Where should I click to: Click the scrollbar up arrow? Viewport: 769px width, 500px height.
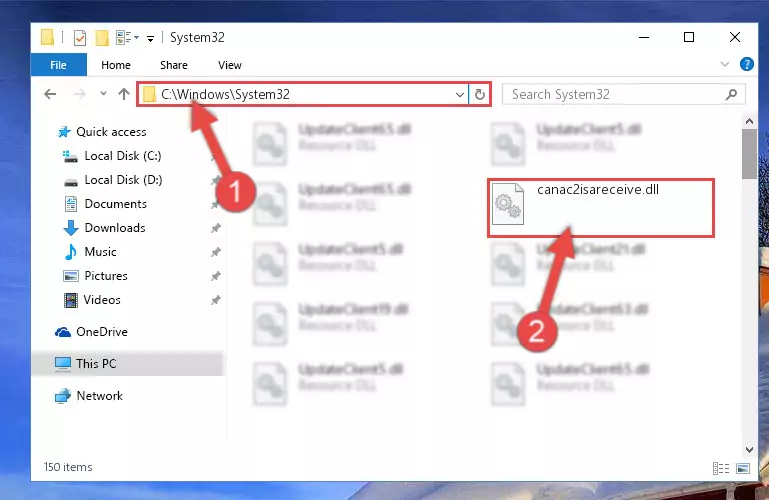click(749, 121)
